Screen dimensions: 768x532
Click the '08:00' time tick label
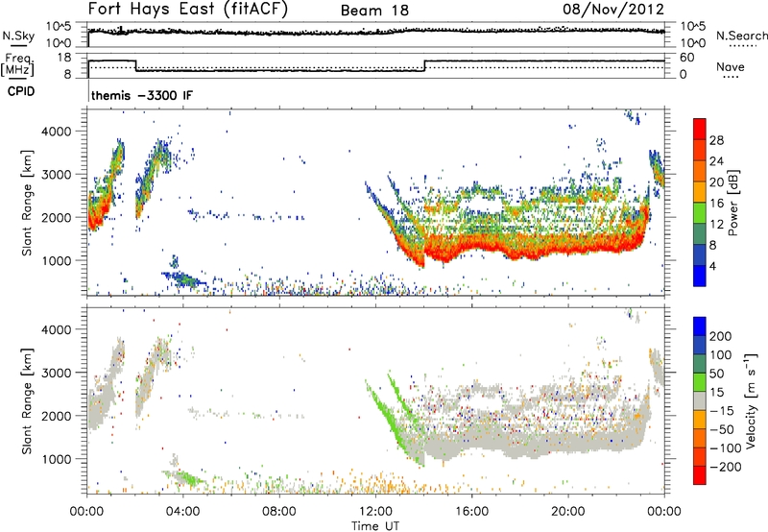tap(279, 512)
